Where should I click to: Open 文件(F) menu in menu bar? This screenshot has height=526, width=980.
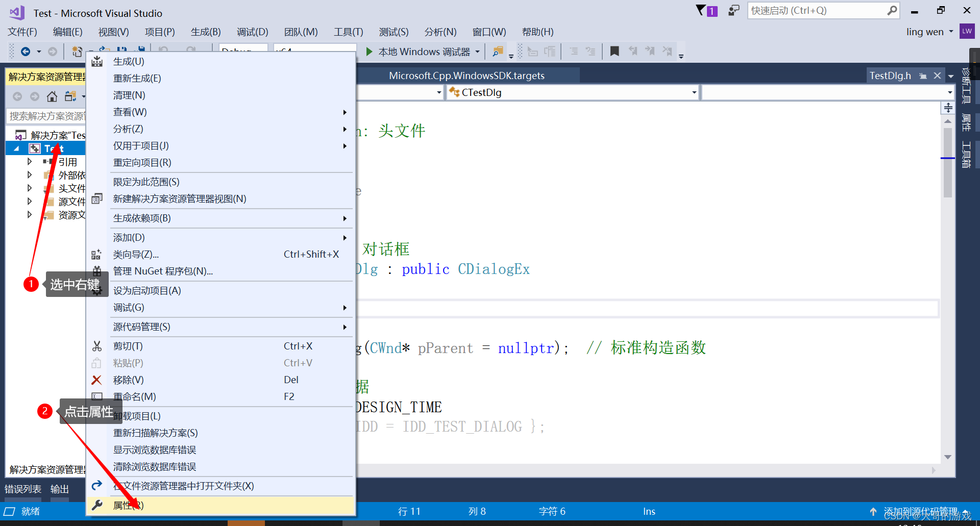[x=22, y=32]
